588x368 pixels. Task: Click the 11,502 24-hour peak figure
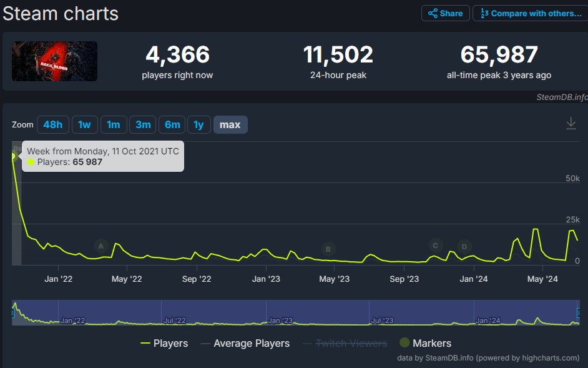tap(338, 54)
